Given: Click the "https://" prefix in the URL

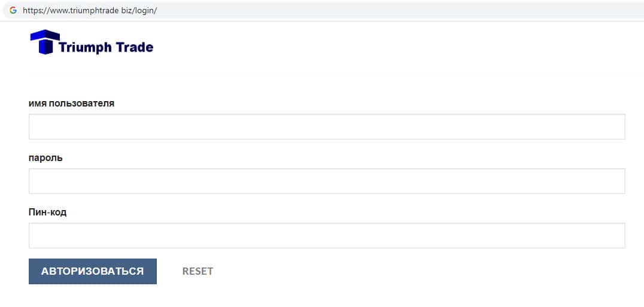Looking at the screenshot, I should pyautogui.click(x=34, y=11).
